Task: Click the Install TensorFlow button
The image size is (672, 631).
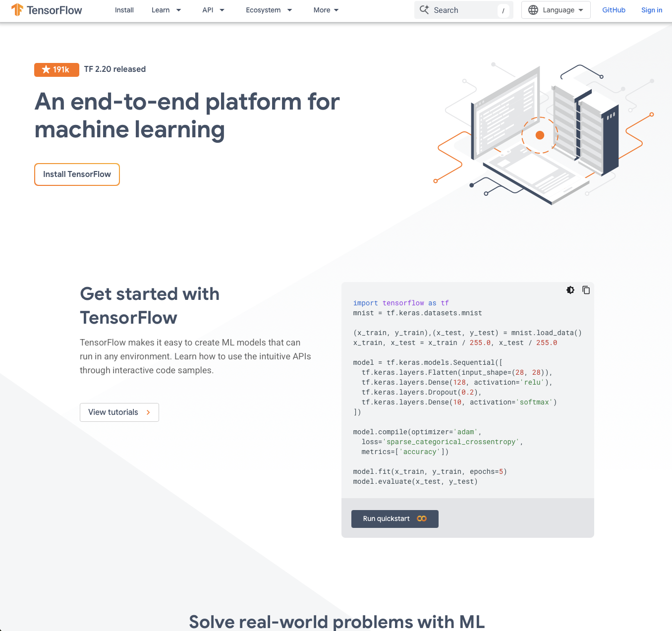Action: click(x=77, y=174)
